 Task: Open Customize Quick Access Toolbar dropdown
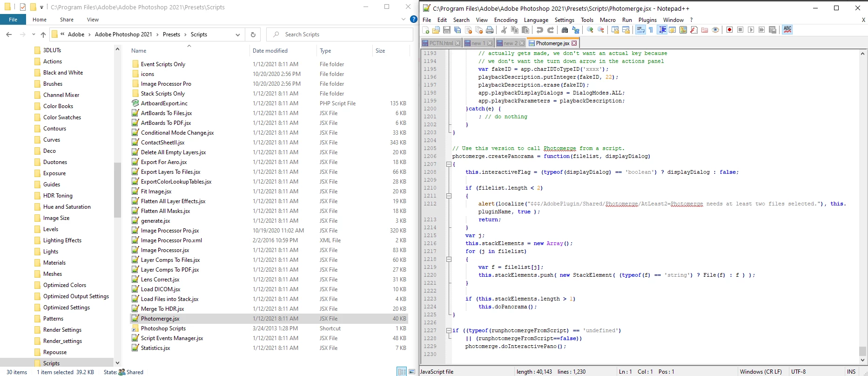pos(42,7)
